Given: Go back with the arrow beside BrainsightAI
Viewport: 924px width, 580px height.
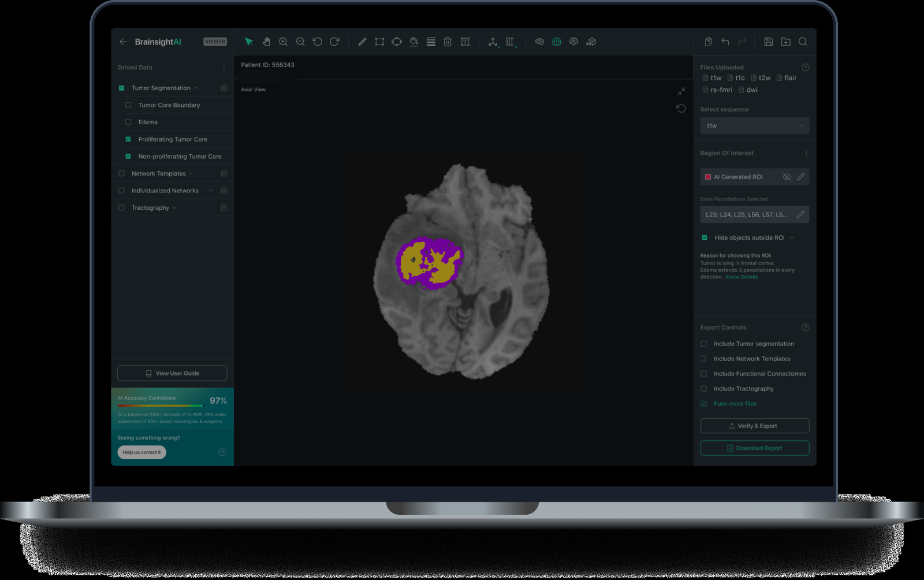Looking at the screenshot, I should coord(123,42).
